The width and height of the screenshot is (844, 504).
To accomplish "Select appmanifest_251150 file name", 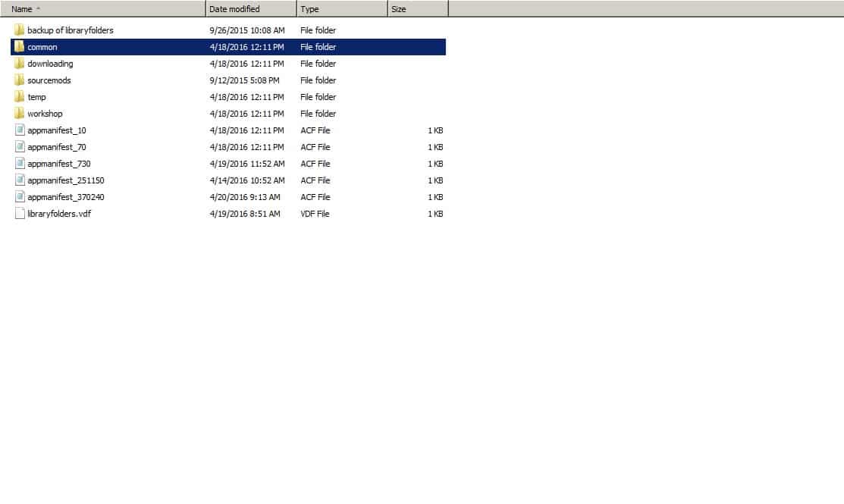I will point(66,180).
